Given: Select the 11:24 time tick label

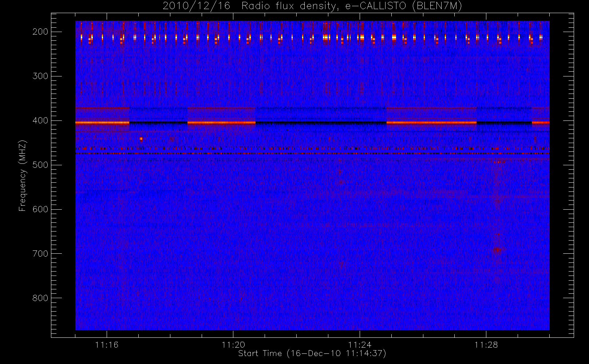Looking at the screenshot, I should tap(360, 345).
